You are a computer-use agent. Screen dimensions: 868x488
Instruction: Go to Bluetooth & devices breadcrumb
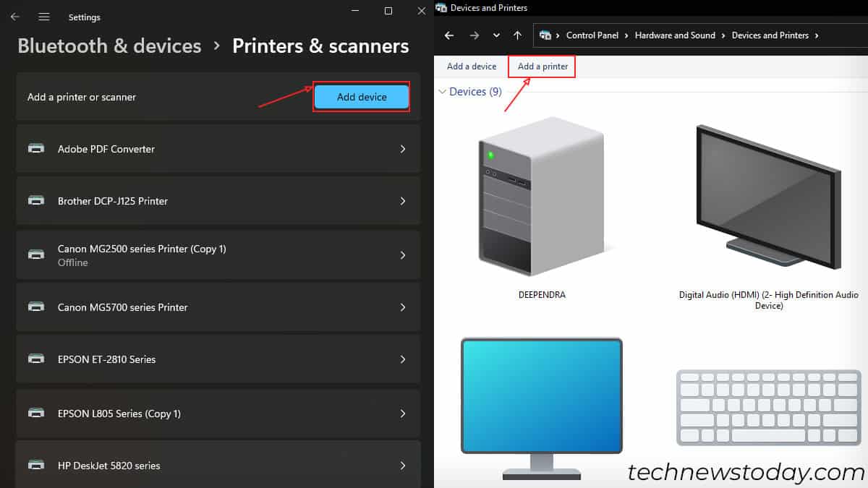pos(109,46)
